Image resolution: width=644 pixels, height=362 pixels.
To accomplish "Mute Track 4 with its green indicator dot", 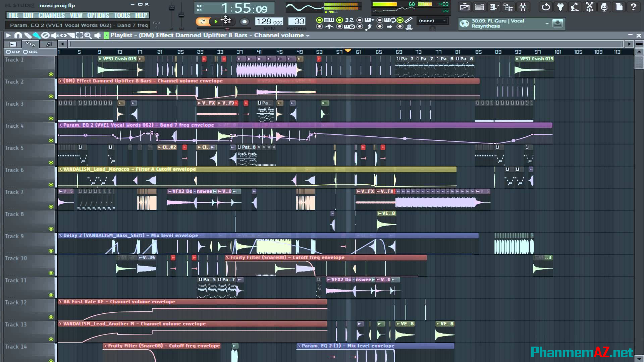I will [51, 141].
